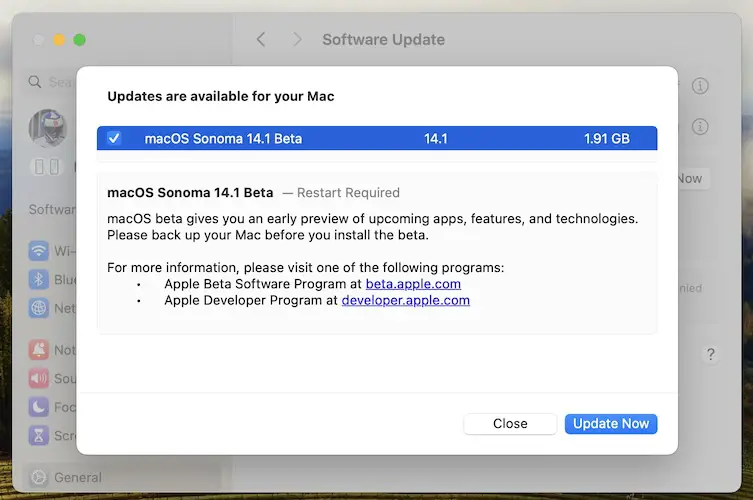Select the Notifications bell icon
The width and height of the screenshot is (753, 500).
(39, 350)
